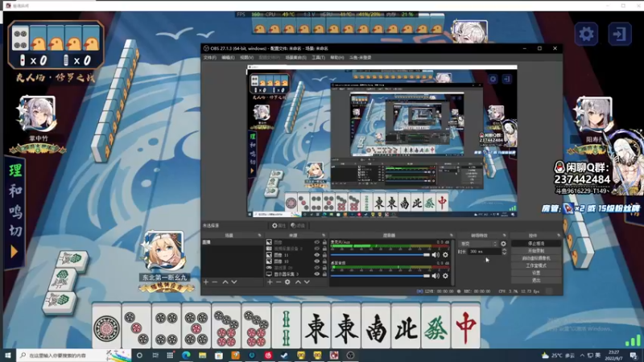Move scene up with arrow icon
Viewport: 644px width, 362px height.
pos(225,282)
